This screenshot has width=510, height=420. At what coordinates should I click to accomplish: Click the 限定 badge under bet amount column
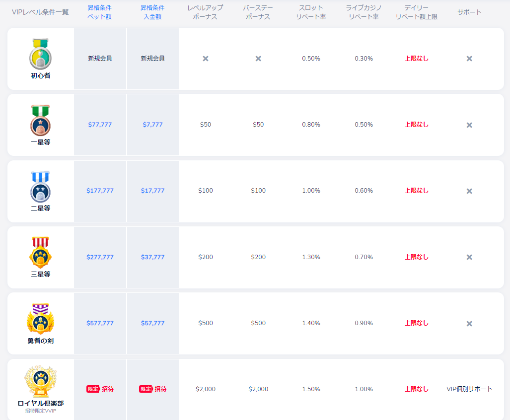[93, 389]
